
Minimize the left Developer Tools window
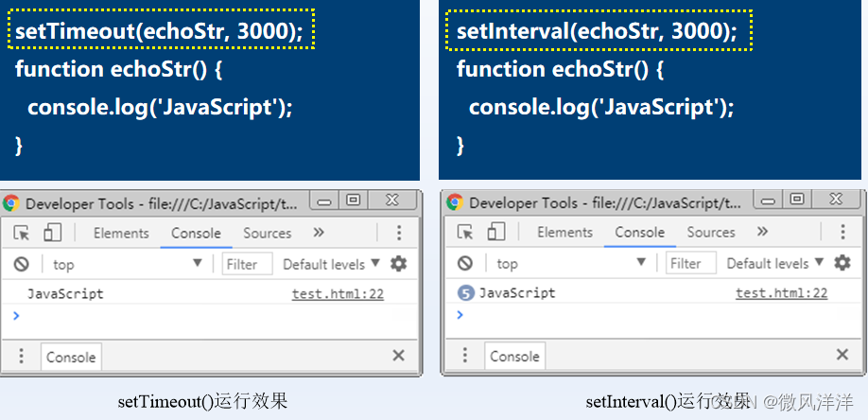point(325,201)
